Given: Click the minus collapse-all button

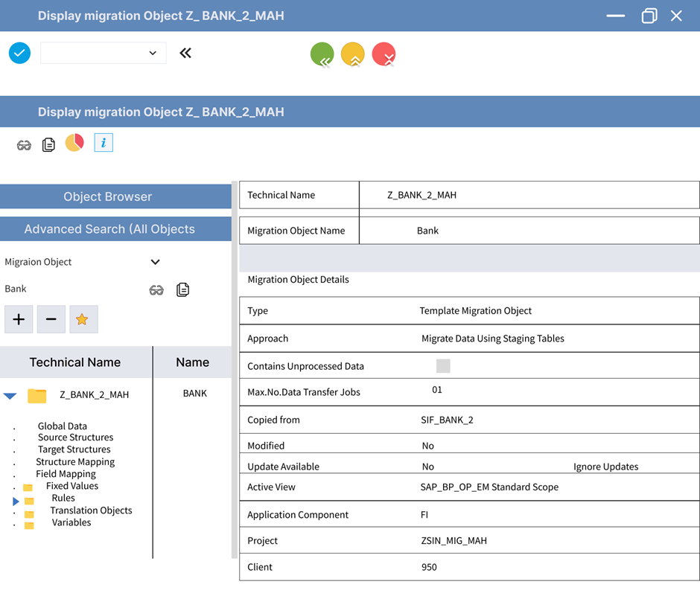Looking at the screenshot, I should pyautogui.click(x=51, y=319).
